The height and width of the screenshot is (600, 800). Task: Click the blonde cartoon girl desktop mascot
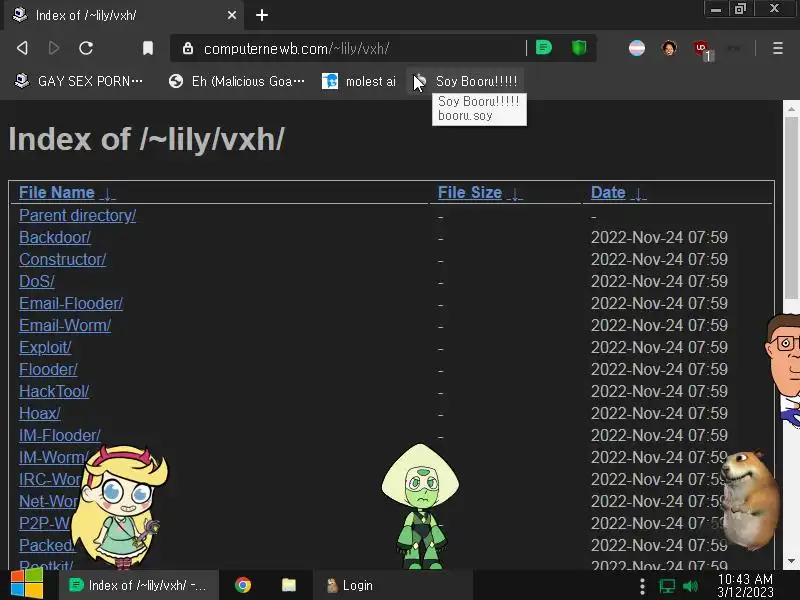(119, 507)
